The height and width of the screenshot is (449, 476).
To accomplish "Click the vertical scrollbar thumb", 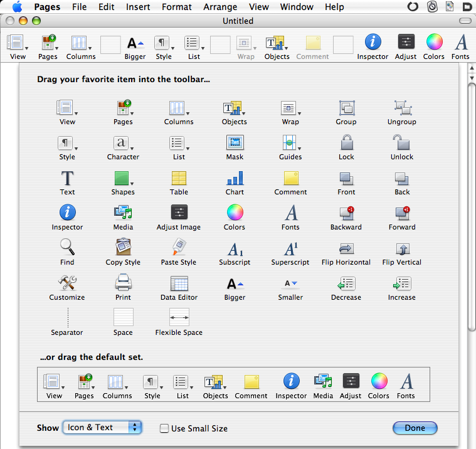I will pos(472,206).
